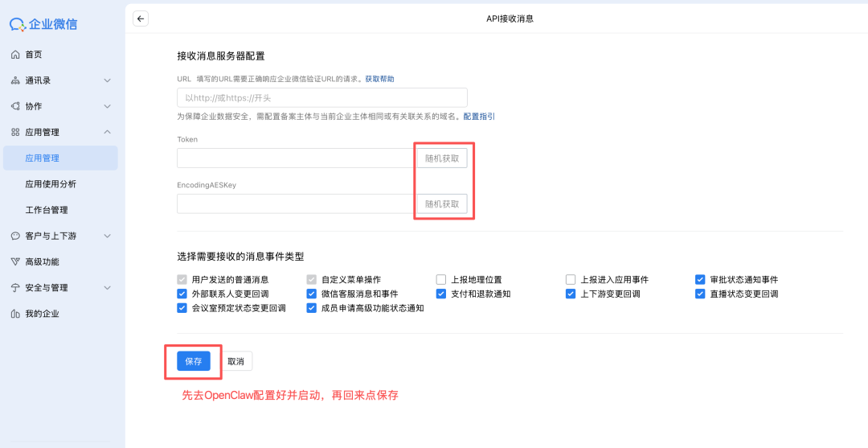This screenshot has height=448, width=868.
Task: Enable 上报地理位置 checkbox
Action: coord(441,280)
